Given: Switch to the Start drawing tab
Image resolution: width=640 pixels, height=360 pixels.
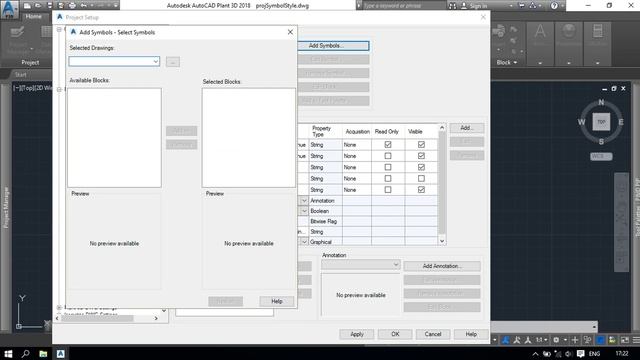Looking at the screenshot, I should (x=20, y=75).
